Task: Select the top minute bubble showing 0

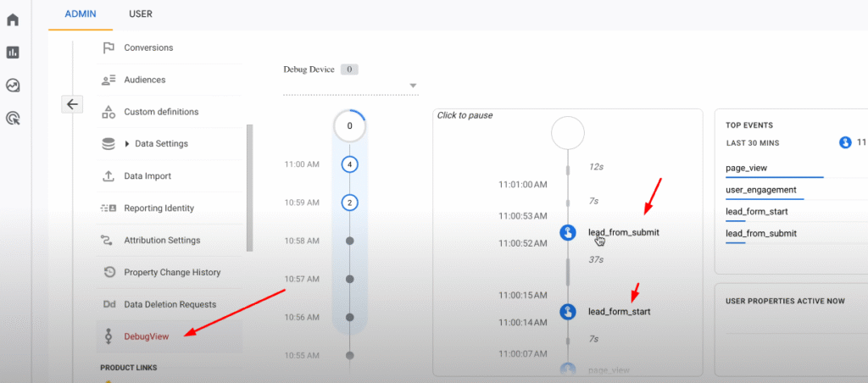Action: pos(349,126)
